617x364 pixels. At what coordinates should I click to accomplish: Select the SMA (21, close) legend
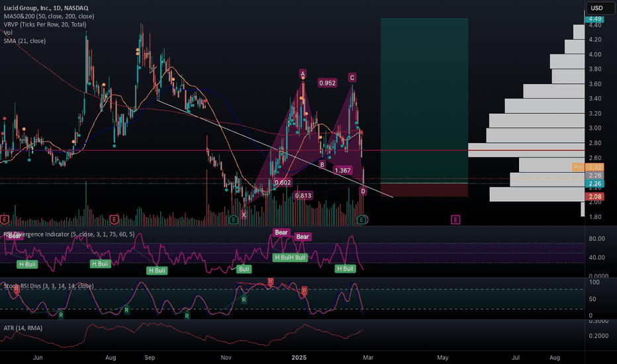pos(24,41)
